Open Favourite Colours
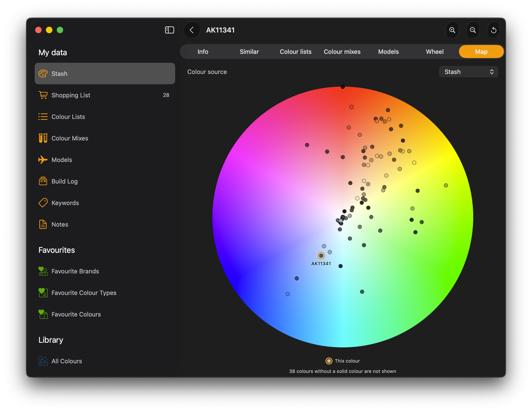The height and width of the screenshot is (412, 532). point(105,314)
